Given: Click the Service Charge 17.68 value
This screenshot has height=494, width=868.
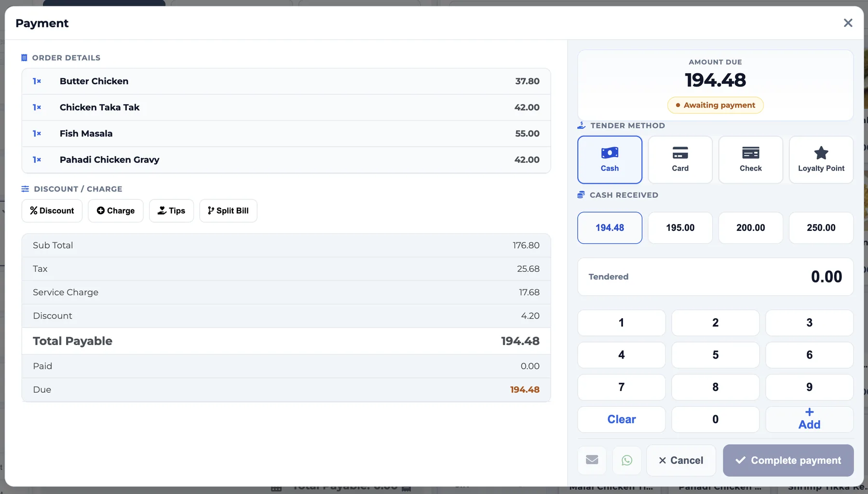Looking at the screenshot, I should 529,292.
